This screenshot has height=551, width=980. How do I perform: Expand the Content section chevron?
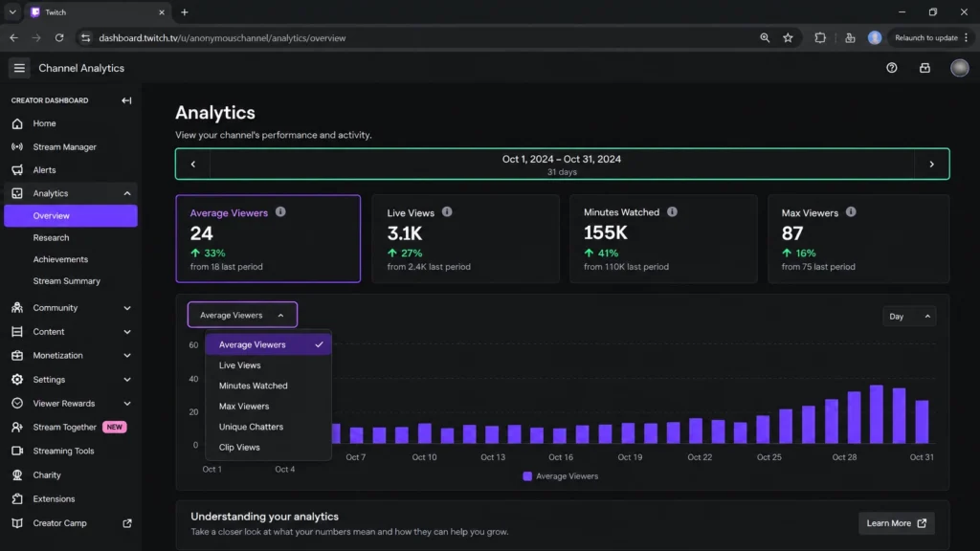click(127, 332)
